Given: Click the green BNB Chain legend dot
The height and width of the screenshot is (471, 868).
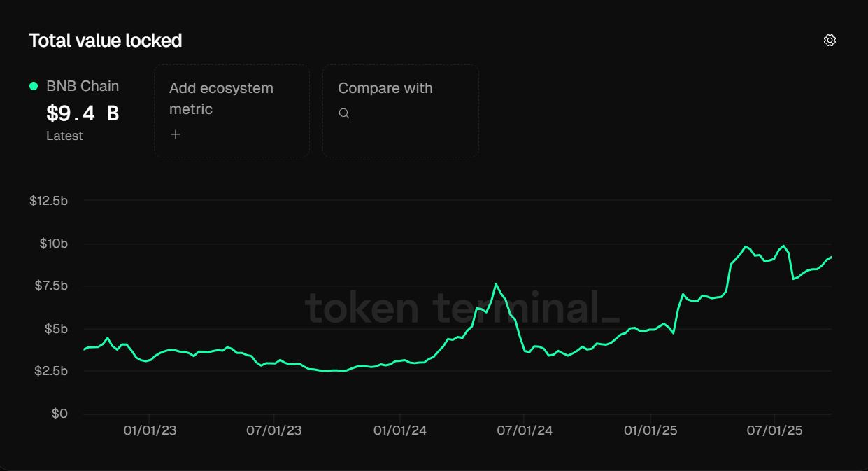Looking at the screenshot, I should 34,86.
